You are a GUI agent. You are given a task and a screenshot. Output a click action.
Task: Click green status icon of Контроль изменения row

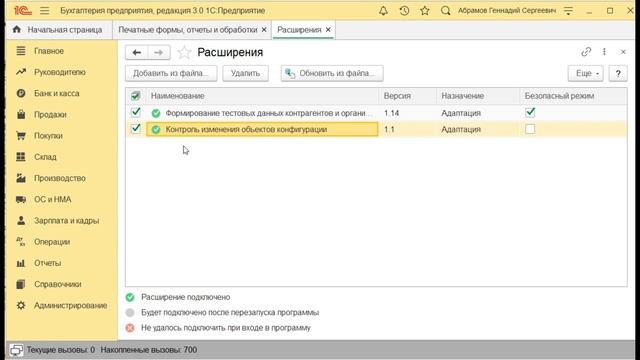click(156, 130)
